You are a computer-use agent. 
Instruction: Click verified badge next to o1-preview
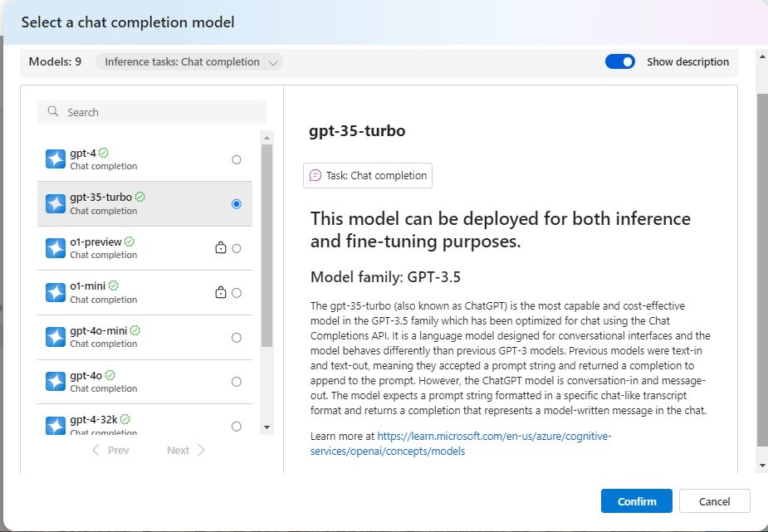(130, 242)
